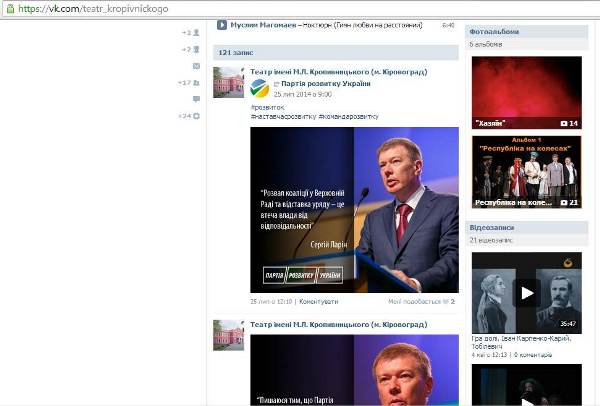Open the first post's politician quote image

tap(354, 210)
